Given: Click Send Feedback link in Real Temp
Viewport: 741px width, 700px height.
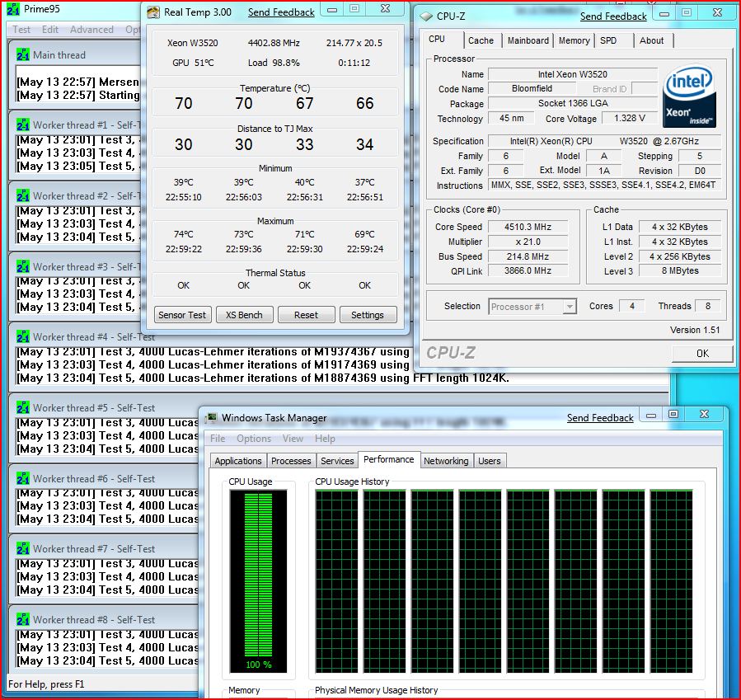Looking at the screenshot, I should coord(281,12).
